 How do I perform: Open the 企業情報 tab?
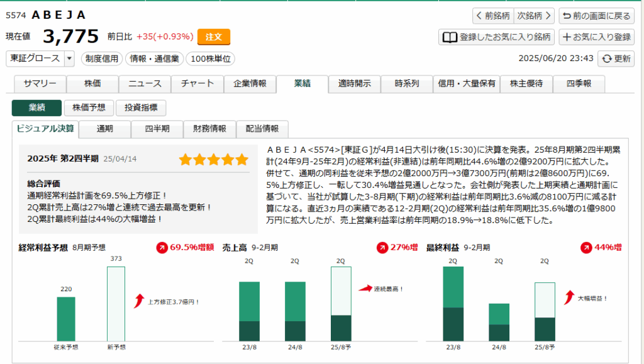tap(250, 84)
